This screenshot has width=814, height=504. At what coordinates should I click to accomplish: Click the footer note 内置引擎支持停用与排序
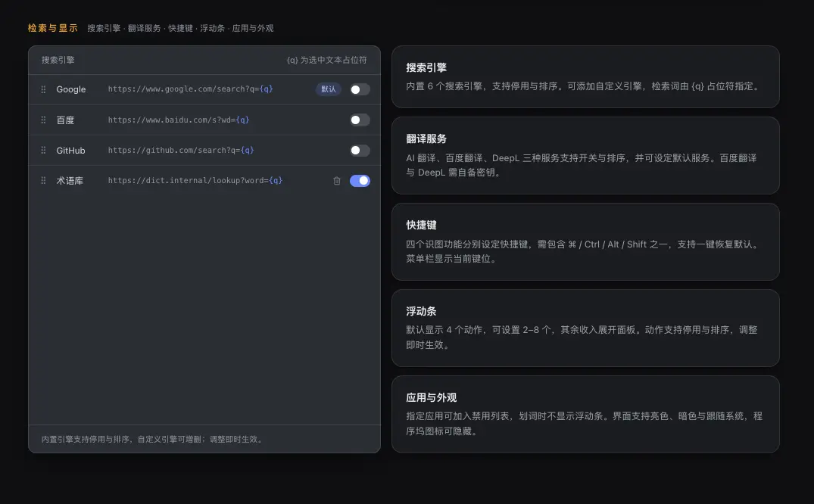[x=153, y=439]
